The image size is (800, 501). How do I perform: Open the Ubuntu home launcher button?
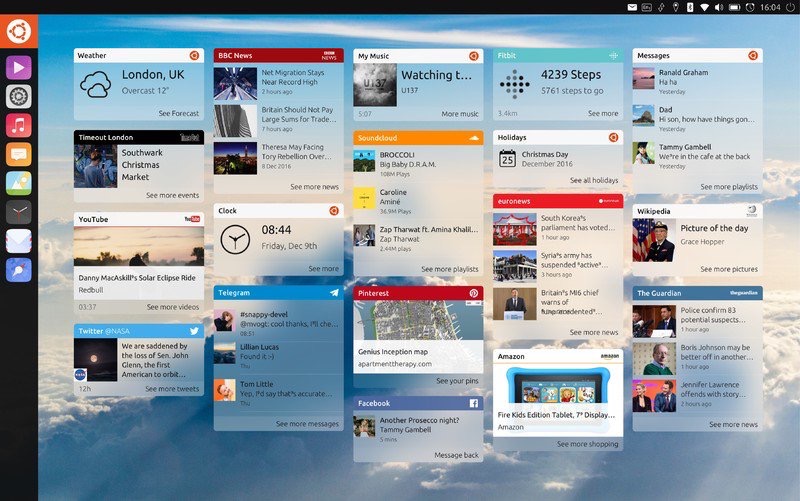point(19,31)
